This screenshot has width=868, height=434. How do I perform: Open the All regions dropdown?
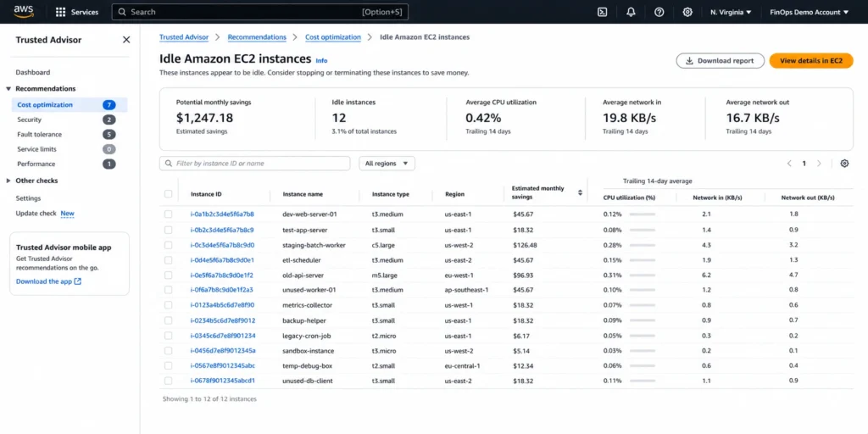[x=387, y=164]
